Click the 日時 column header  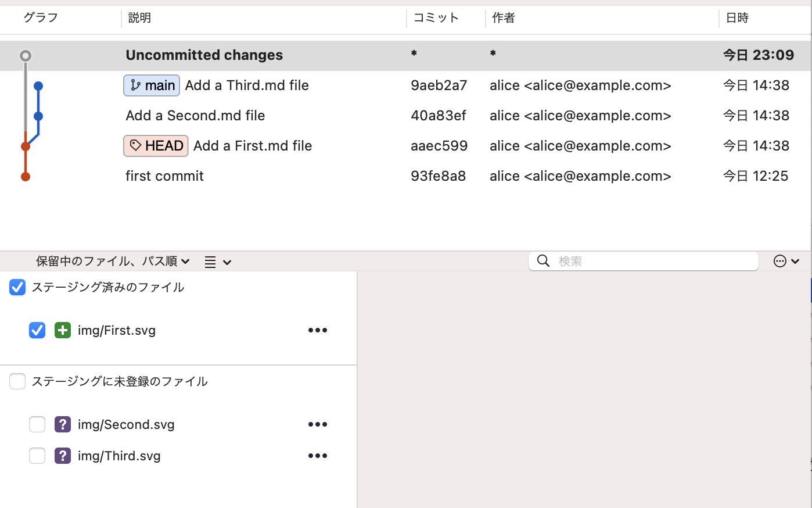pyautogui.click(x=737, y=18)
